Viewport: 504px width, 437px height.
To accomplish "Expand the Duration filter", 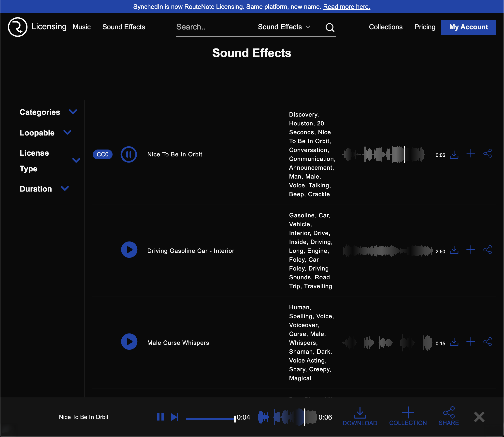I will 65,189.
